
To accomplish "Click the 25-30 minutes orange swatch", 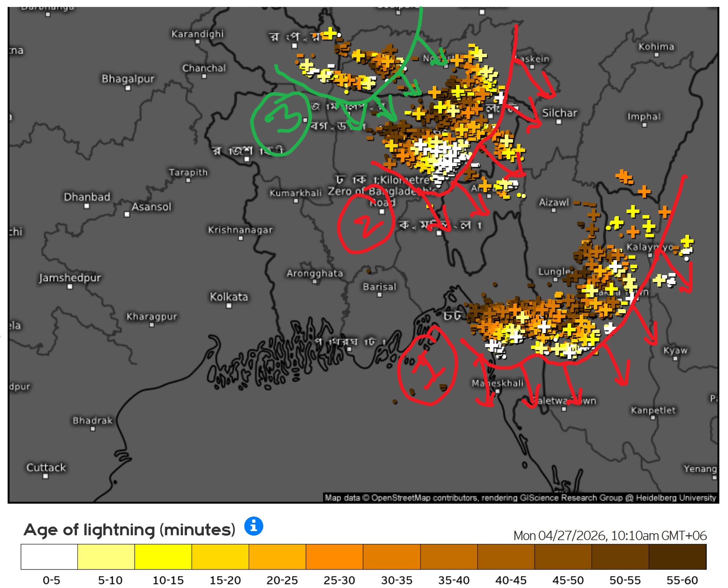I will coord(334,556).
